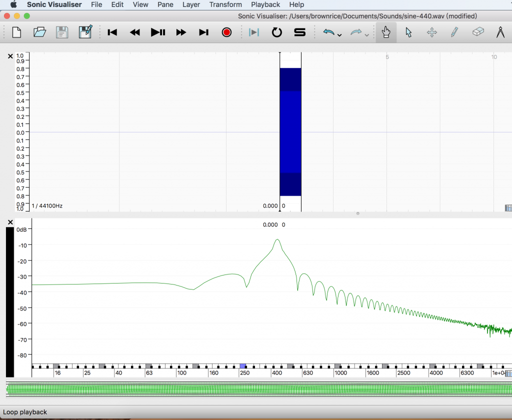Viewport: 512px width, 420px height.
Task: Click Save Session As floppy with pencil icon
Action: click(x=85, y=32)
